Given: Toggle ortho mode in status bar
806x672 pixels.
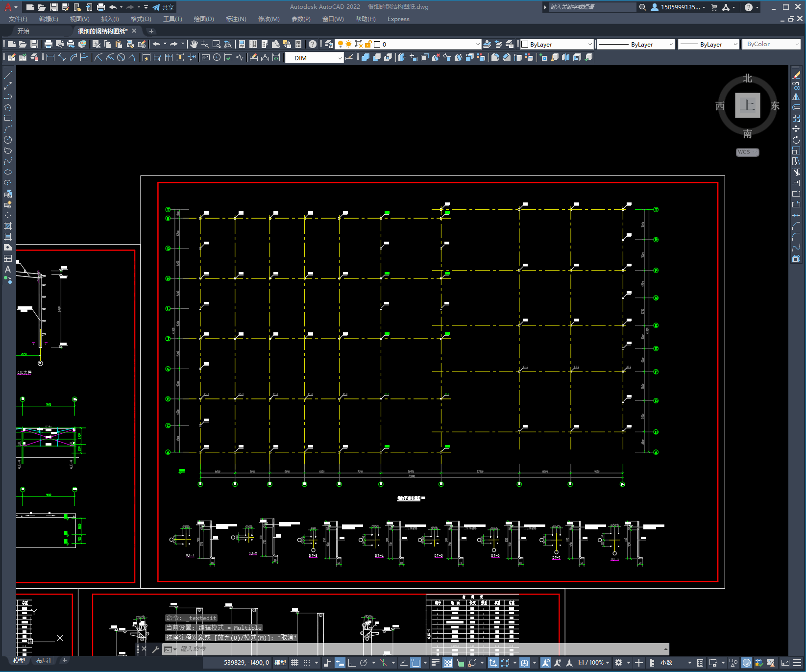Looking at the screenshot, I should point(352,663).
